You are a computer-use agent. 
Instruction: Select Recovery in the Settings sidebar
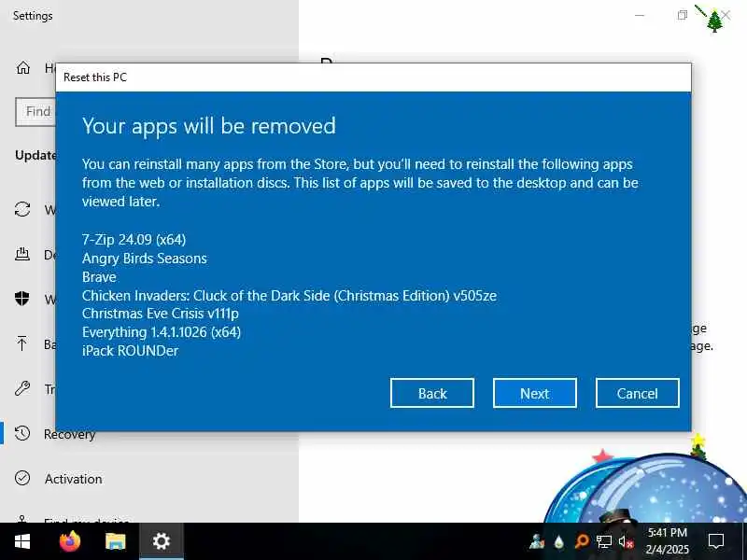click(x=69, y=434)
